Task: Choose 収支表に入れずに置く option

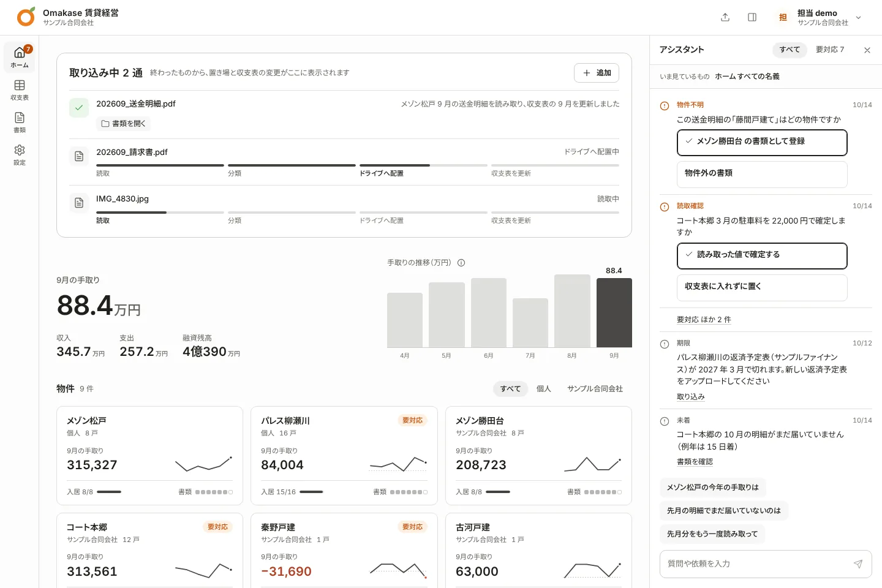Action: point(762,288)
